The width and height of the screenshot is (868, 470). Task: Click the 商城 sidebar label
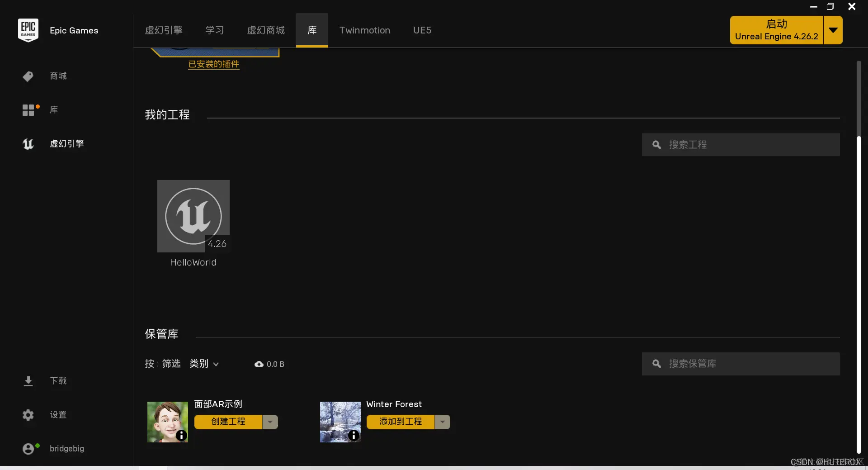click(x=58, y=76)
